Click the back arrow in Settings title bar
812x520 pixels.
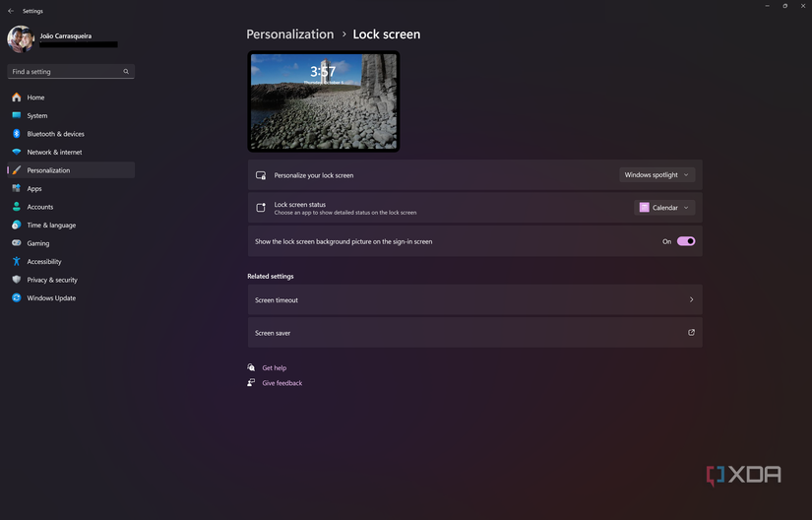tap(11, 11)
